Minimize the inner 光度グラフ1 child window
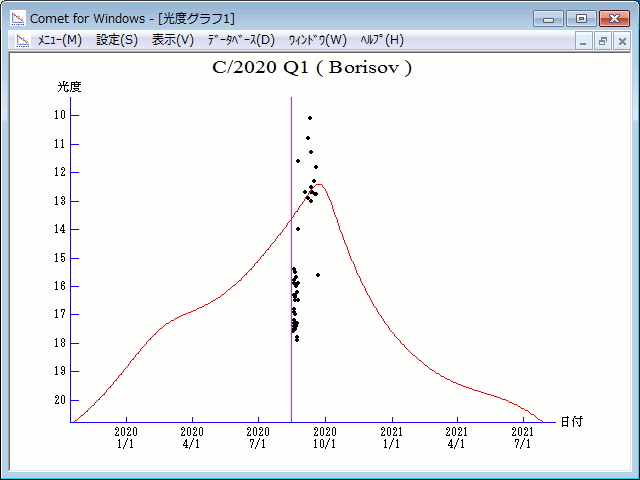The width and height of the screenshot is (640, 480). click(x=583, y=41)
